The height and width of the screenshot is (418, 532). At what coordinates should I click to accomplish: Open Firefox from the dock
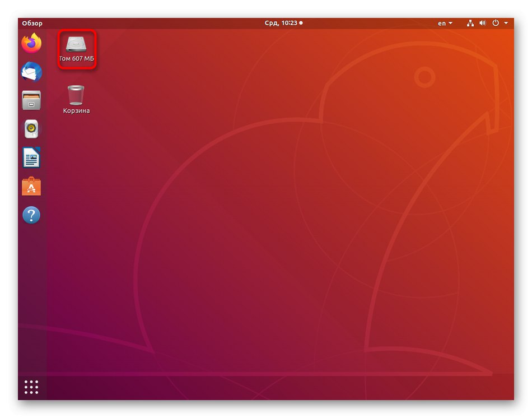31,43
